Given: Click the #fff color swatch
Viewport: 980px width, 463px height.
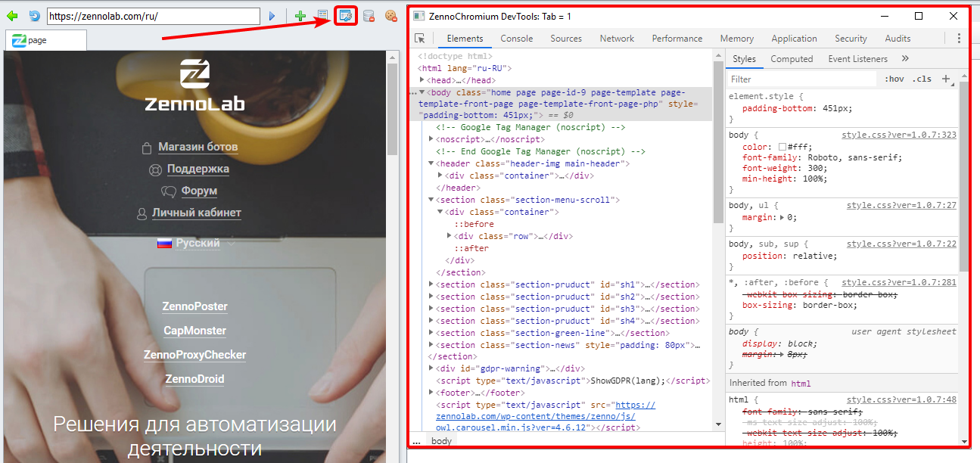Looking at the screenshot, I should click(782, 147).
